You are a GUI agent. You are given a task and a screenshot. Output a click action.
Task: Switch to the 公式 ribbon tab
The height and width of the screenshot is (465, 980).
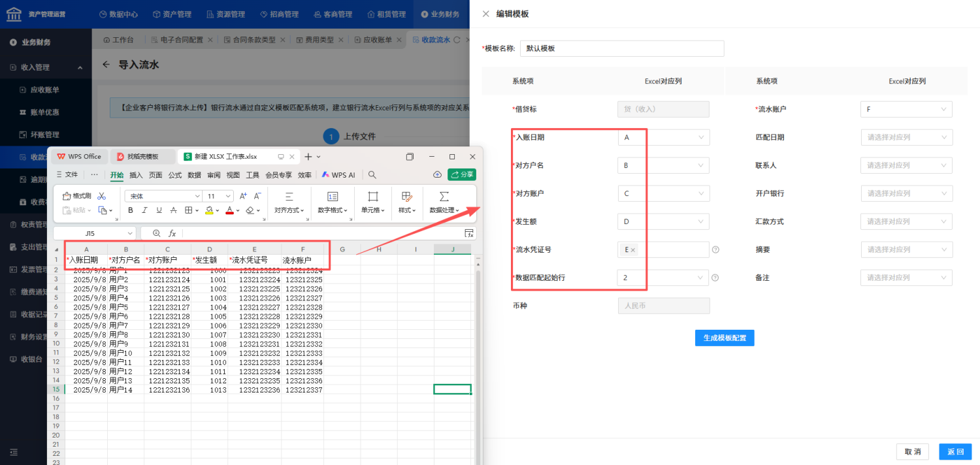(175, 175)
